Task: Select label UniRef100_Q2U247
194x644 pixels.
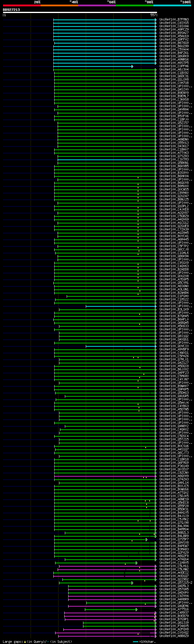Action: tap(174, 196)
